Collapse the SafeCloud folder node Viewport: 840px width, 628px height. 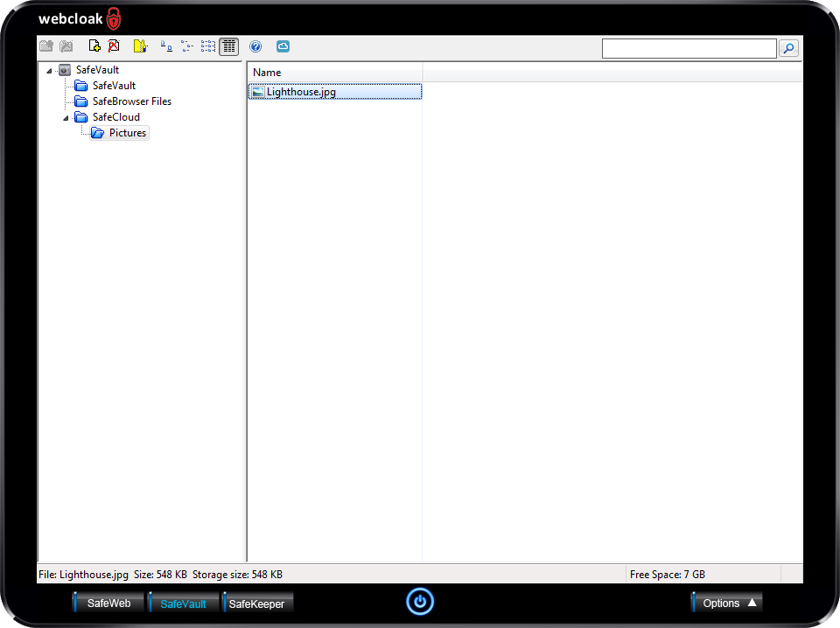click(66, 118)
